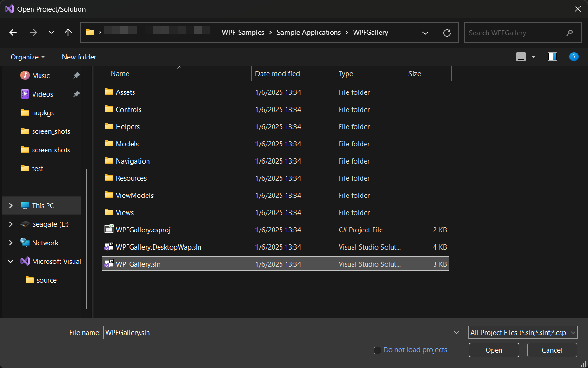Image resolution: width=588 pixels, height=368 pixels.
Task: Sort by Size column header
Action: click(414, 74)
